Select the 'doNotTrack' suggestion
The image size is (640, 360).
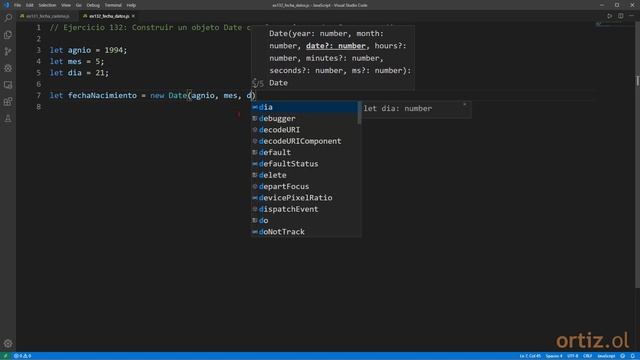[x=304, y=232]
